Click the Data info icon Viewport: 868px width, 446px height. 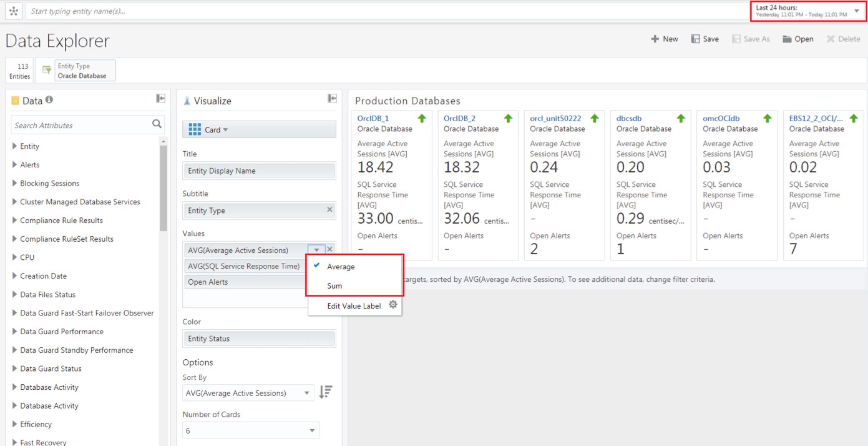pos(49,100)
